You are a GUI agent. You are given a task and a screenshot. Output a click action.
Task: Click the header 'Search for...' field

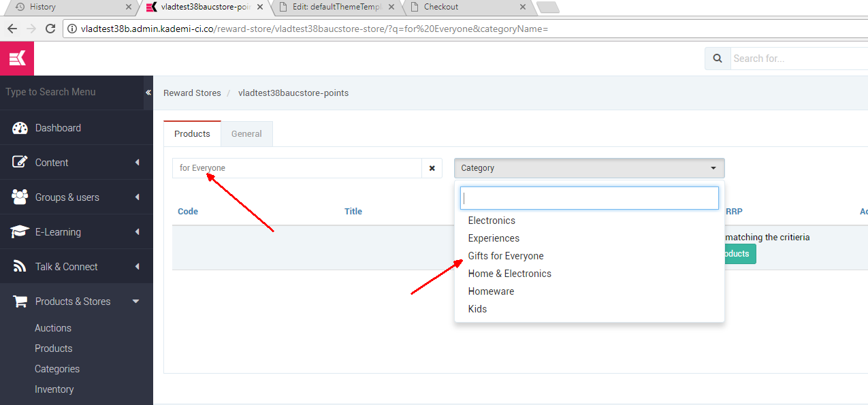(799, 59)
